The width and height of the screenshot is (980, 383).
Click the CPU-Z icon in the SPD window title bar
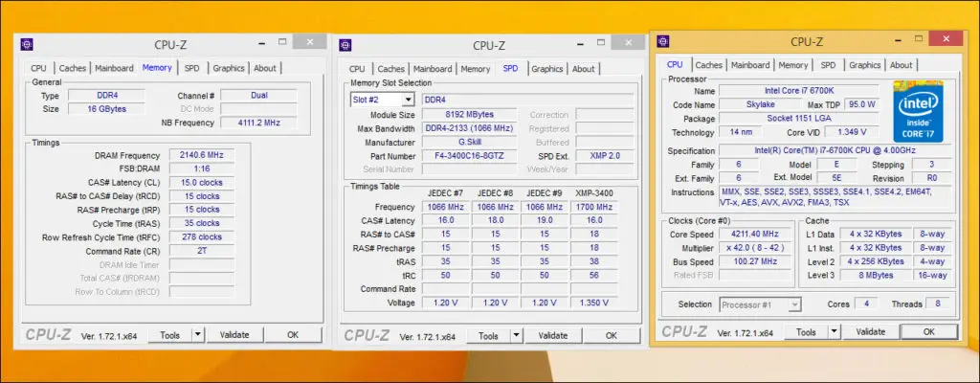click(x=345, y=44)
